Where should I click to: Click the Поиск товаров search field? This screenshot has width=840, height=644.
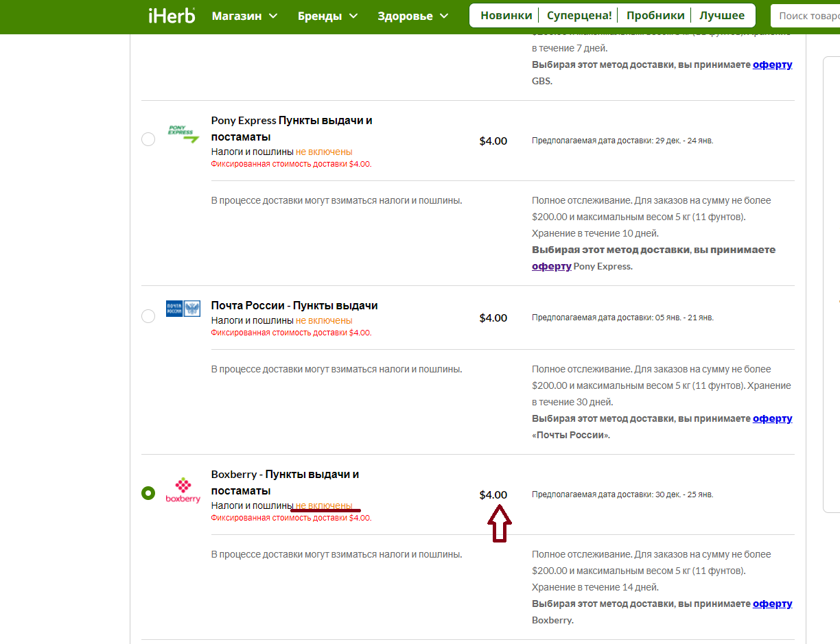click(806, 15)
